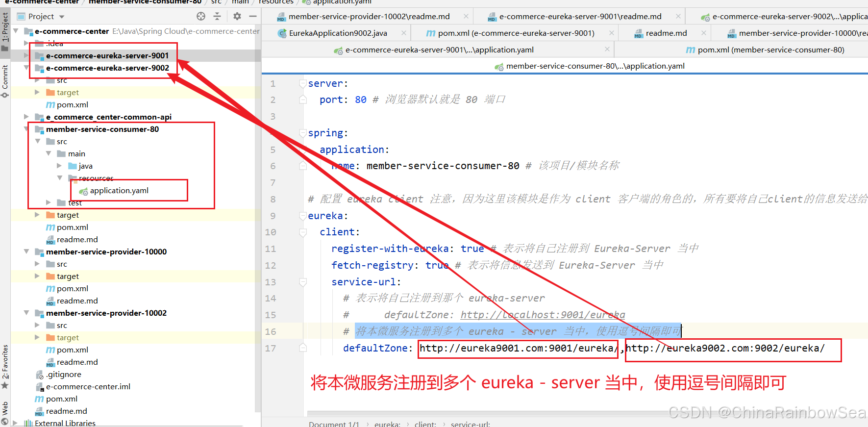Screen dimensions: 868x427
Task: Click the locate/scroll-from-source target icon
Action: pos(201,16)
